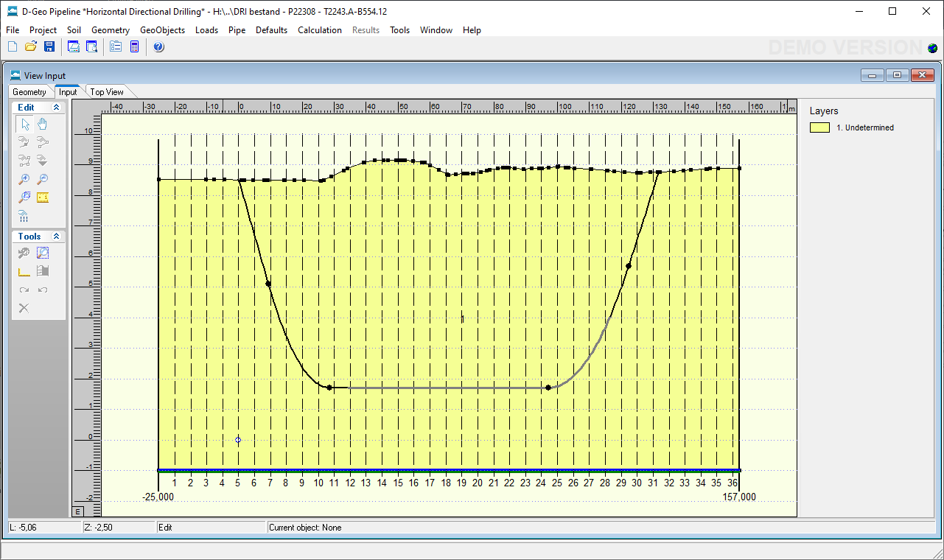The image size is (944, 560).
Task: Switch to the Top View tab
Action: [108, 92]
